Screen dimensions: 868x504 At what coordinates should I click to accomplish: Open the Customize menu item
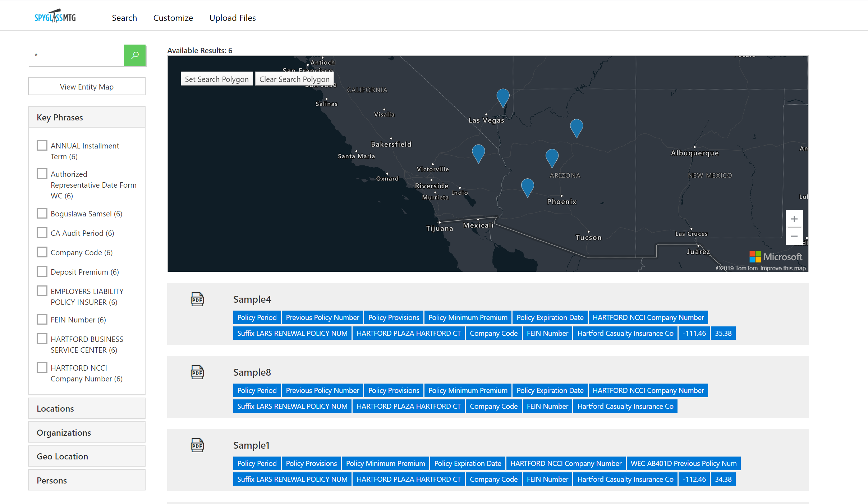point(173,18)
